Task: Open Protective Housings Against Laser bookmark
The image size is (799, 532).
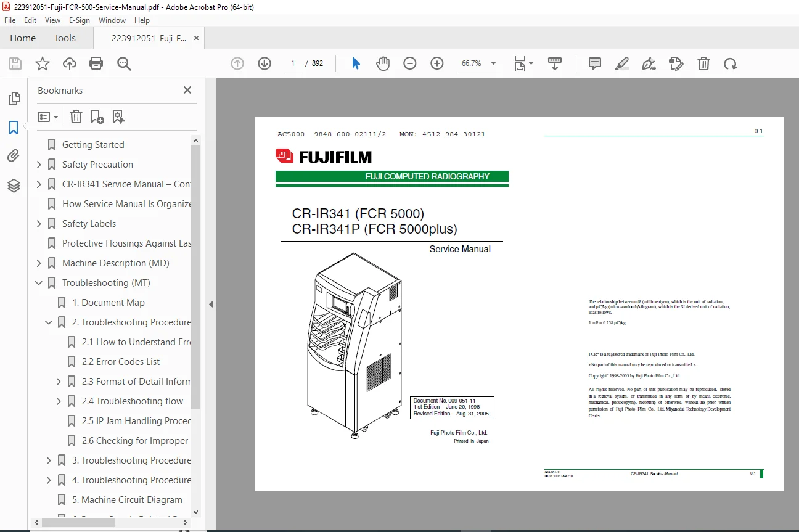Action: click(126, 243)
